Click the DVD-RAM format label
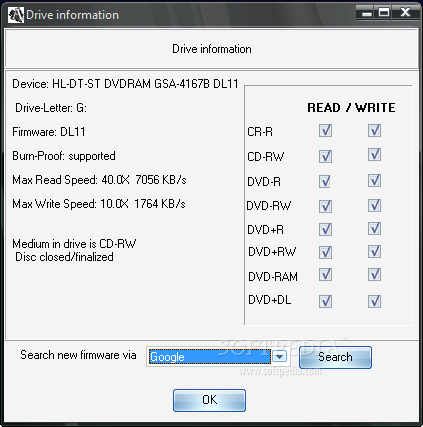The width and height of the screenshot is (423, 427). (x=273, y=277)
